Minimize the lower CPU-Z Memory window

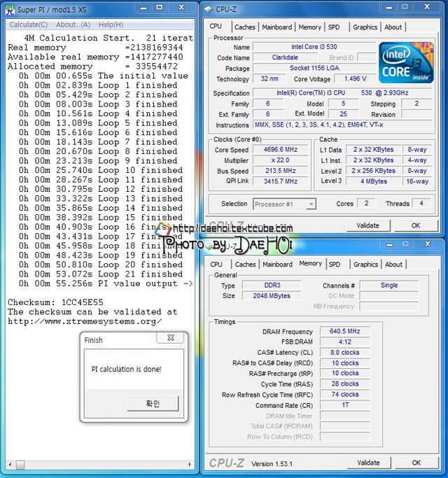tap(389, 244)
